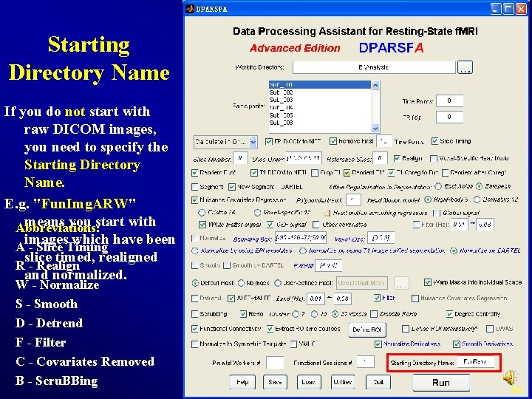The height and width of the screenshot is (399, 532).
Task: Click the Quit button
Action: pyautogui.click(x=378, y=382)
